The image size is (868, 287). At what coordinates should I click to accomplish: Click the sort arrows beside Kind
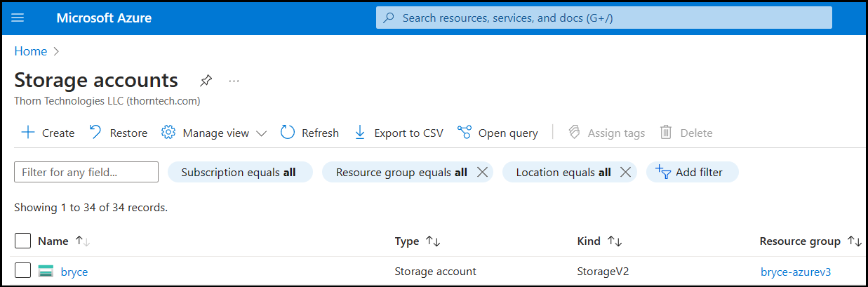[615, 241]
